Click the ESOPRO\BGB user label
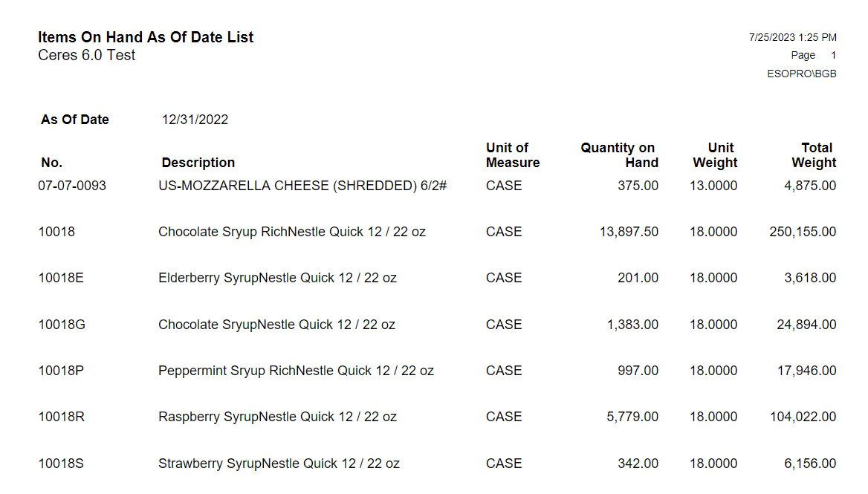The width and height of the screenshot is (868, 494). (x=802, y=74)
